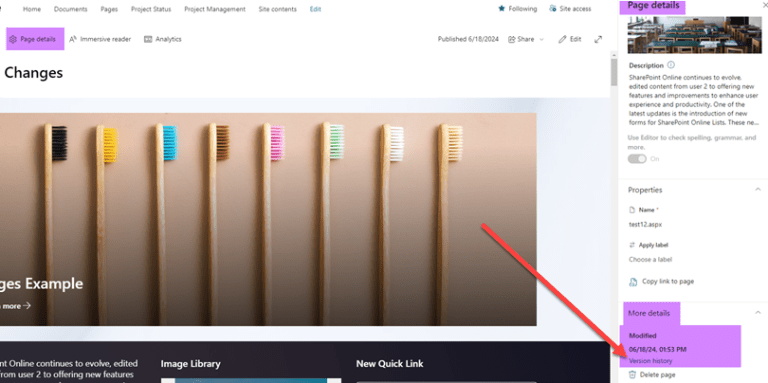Click the Description info icon
This screenshot has height=383, width=768.
point(671,65)
